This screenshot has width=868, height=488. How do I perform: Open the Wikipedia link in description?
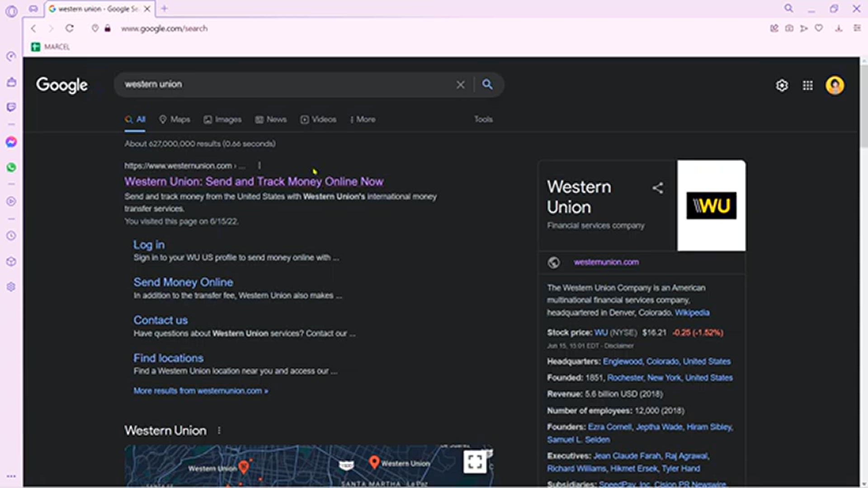click(692, 313)
